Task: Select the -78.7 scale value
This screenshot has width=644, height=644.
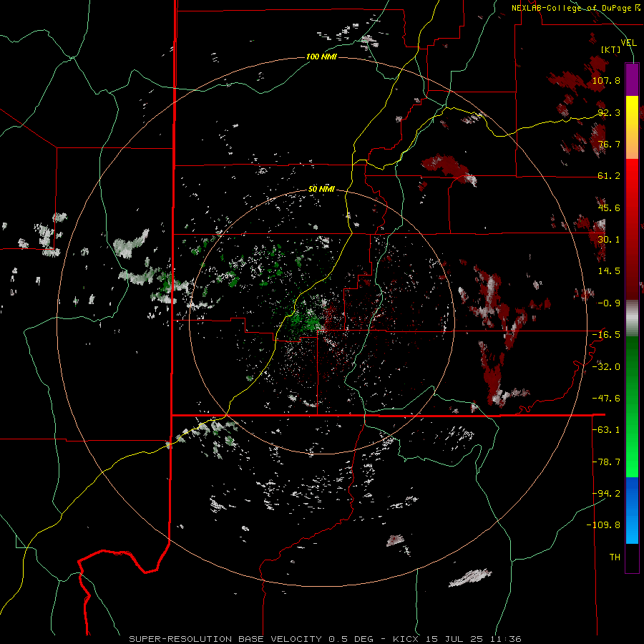Action: pos(606,462)
